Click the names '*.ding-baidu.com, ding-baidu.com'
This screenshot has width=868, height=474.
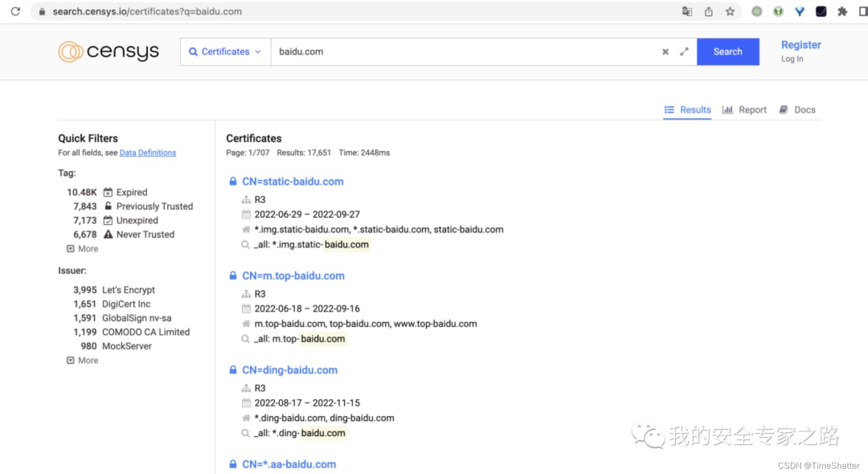click(324, 418)
